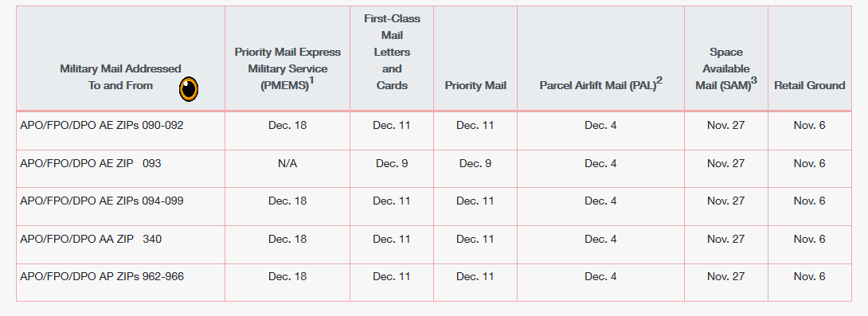Click the APO/FPO/DPO AE ZIPs 090-092 row label
This screenshot has width=868, height=316.
(x=102, y=125)
